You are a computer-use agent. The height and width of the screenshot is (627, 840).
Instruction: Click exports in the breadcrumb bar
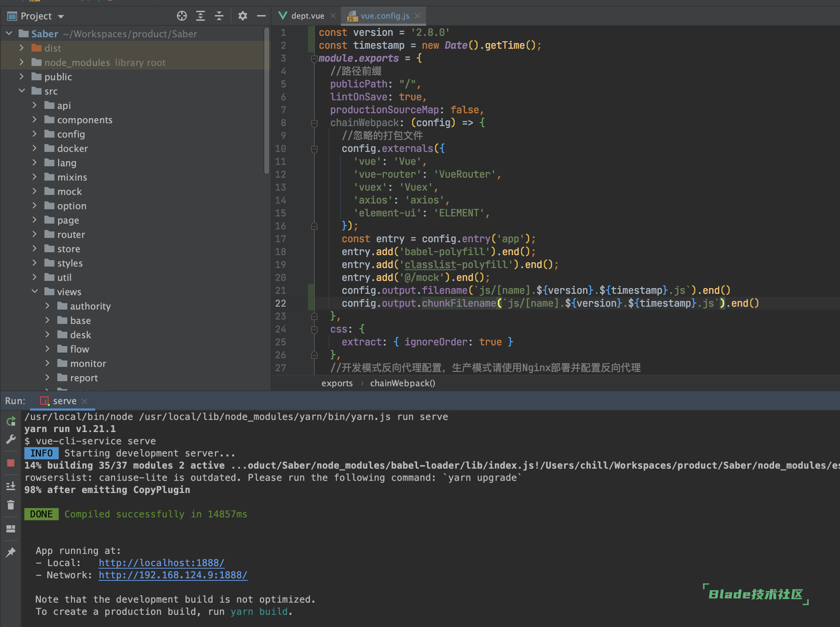(x=337, y=383)
